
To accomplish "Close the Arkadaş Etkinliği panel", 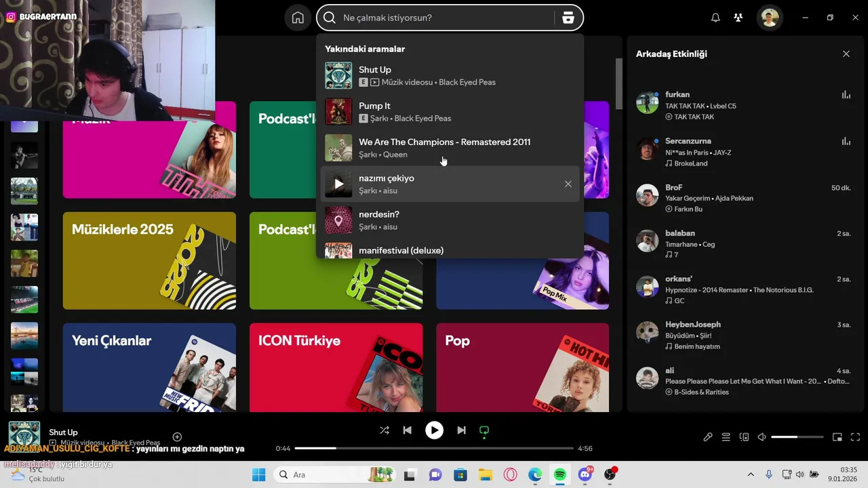I will pyautogui.click(x=846, y=54).
